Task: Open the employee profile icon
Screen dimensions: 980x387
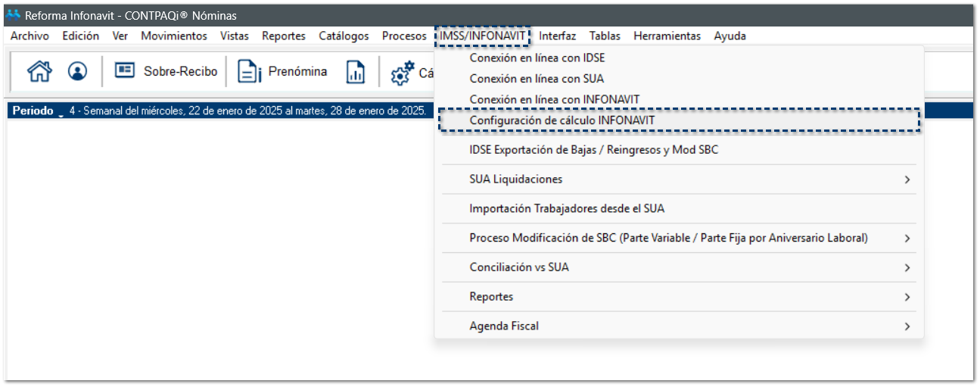Action: point(77,71)
